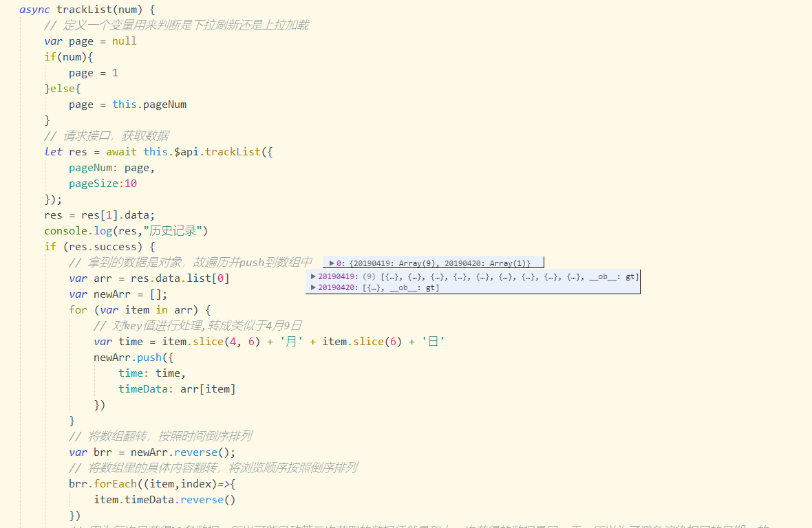The width and height of the screenshot is (812, 528).
Task: Click the 'page = this.pageNum' line
Action: [128, 104]
